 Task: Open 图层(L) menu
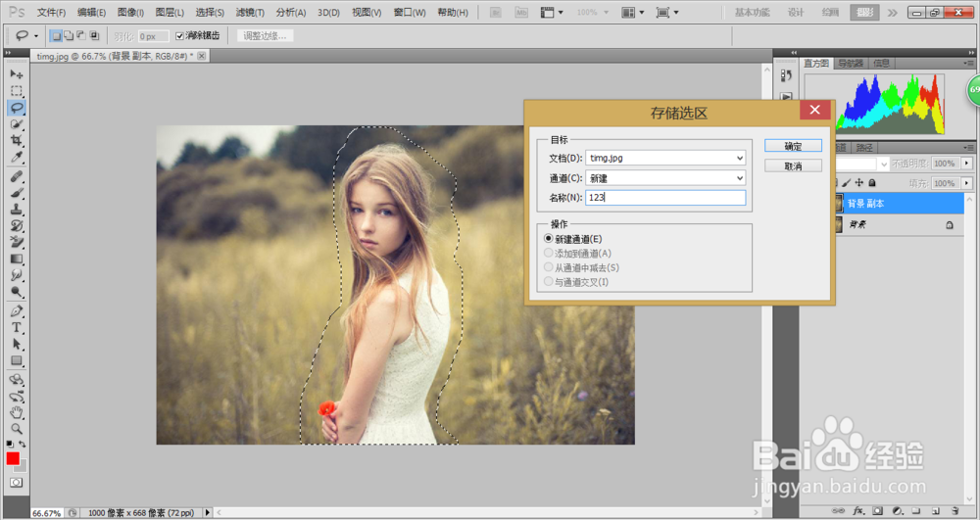(170, 13)
